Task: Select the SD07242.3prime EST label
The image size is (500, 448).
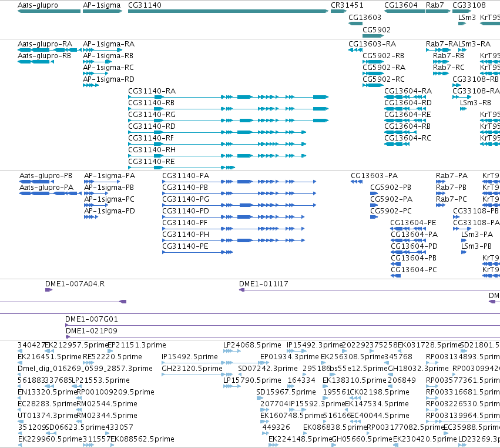Action: (268, 369)
